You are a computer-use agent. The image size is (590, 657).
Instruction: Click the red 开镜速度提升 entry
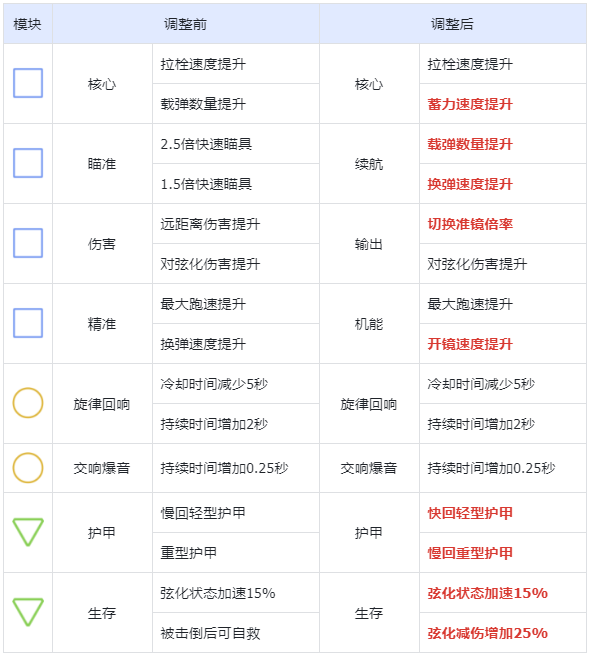[470, 344]
